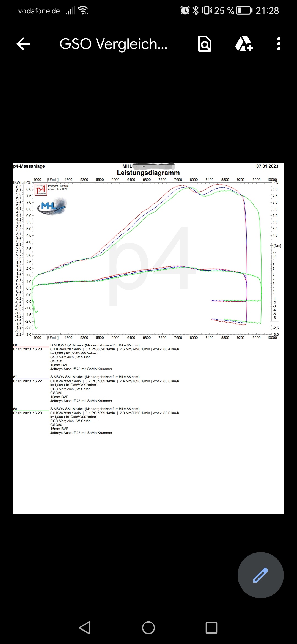Tap the Add to Drive icon
The image size is (297, 644).
click(x=244, y=44)
